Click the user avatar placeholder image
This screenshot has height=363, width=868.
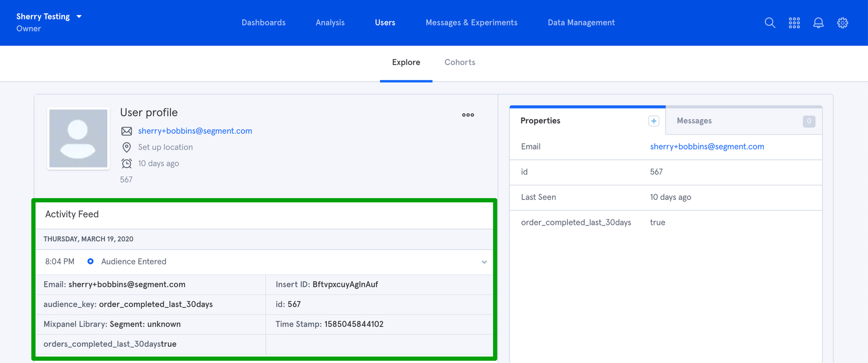[x=79, y=139]
